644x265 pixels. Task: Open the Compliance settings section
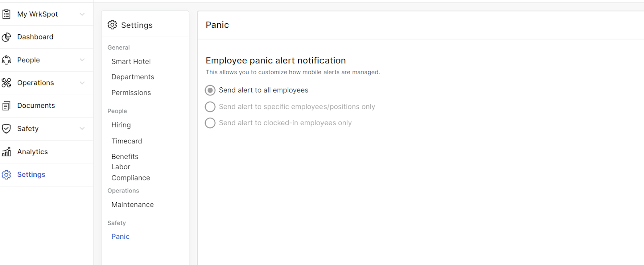130,178
